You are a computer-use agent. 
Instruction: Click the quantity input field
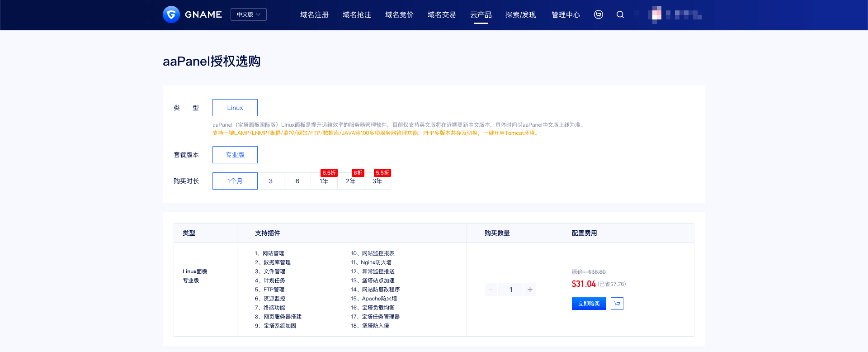click(510, 290)
